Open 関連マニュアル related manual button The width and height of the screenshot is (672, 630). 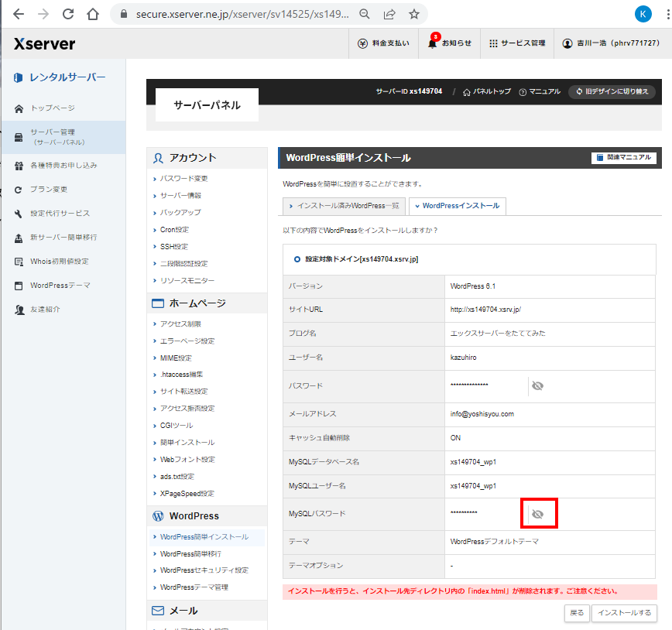point(624,158)
